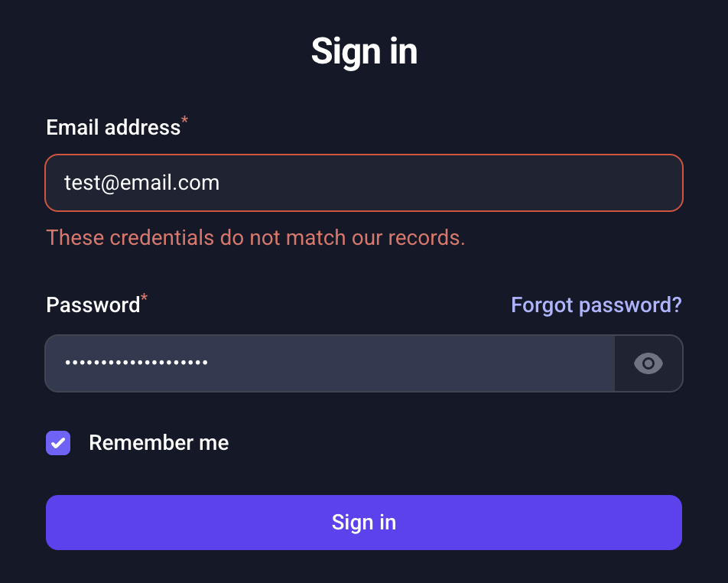Click the "Email address" field label
The height and width of the screenshot is (583, 728).
tap(113, 127)
